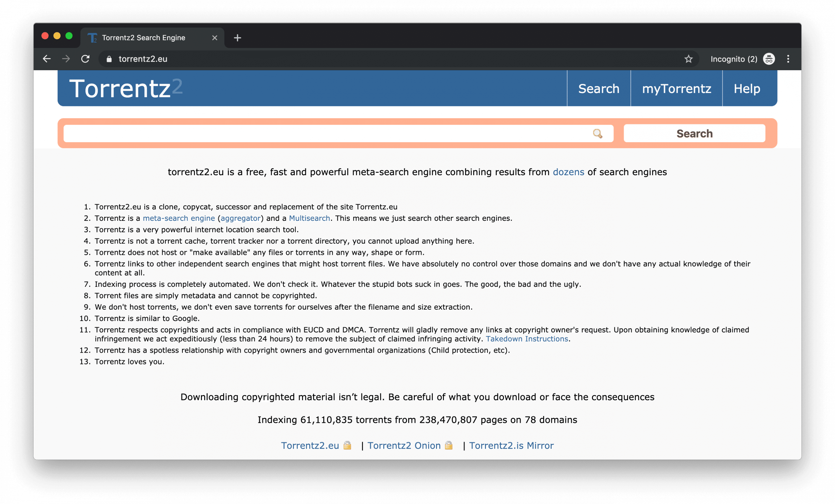
Task: Reload the torrentz2.eu page
Action: (85, 59)
